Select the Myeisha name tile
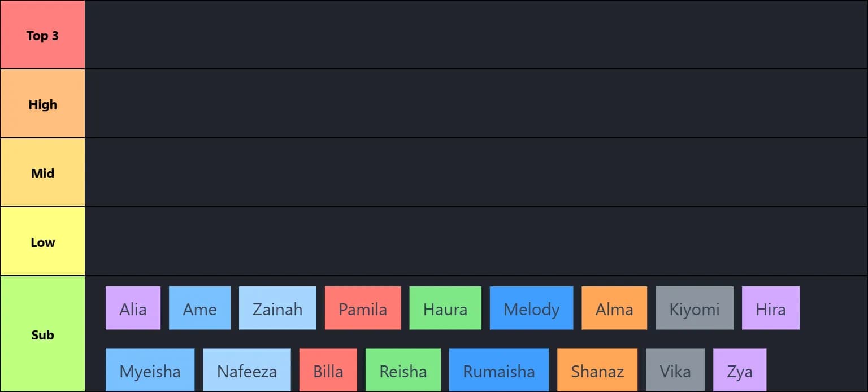The height and width of the screenshot is (392, 868). tap(150, 371)
